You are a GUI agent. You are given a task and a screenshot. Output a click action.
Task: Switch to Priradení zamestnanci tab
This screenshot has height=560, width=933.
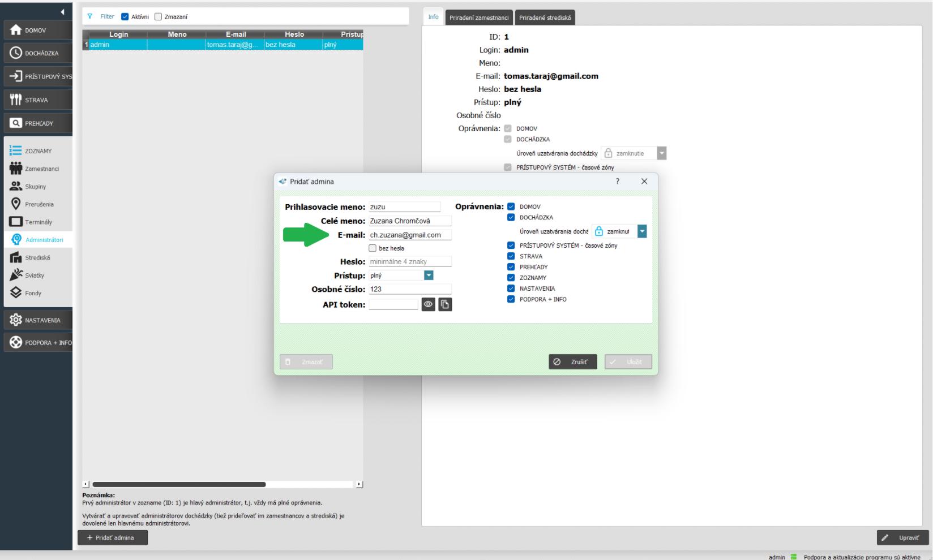click(479, 18)
